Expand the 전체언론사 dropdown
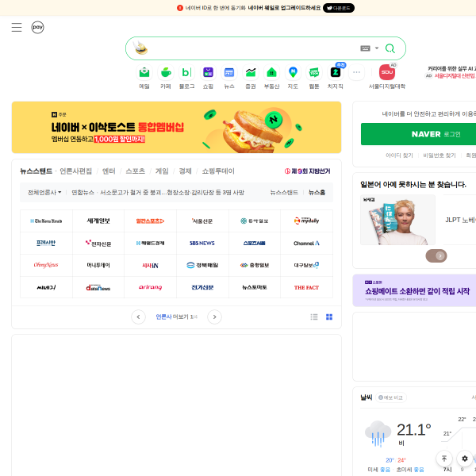The image size is (476, 476). [44, 193]
